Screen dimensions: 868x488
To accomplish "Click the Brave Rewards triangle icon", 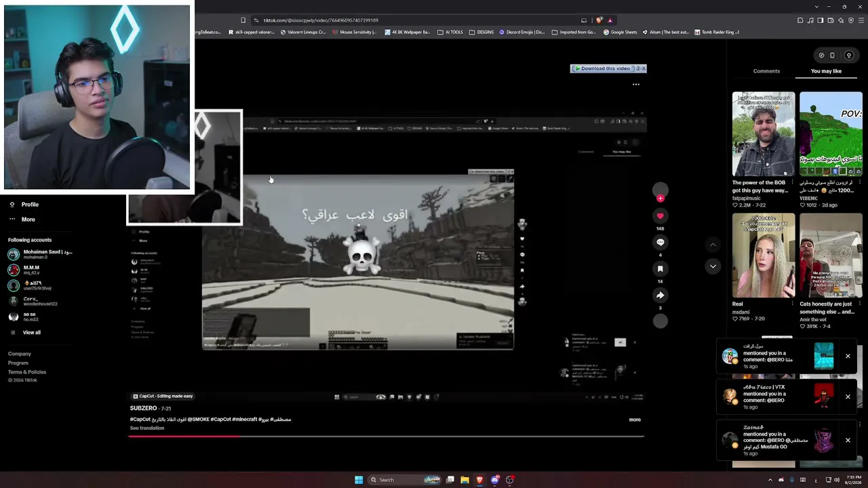I will pos(610,20).
